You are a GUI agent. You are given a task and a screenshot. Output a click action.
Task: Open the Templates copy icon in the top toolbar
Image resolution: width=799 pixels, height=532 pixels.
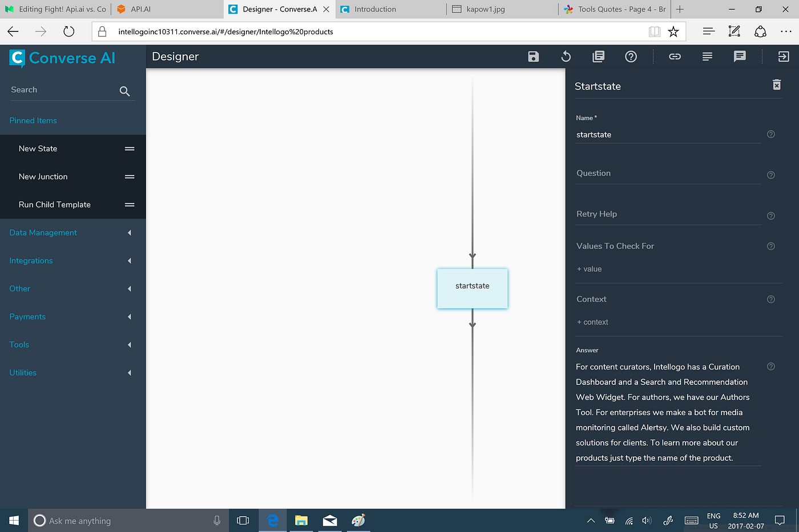pyautogui.click(x=598, y=56)
